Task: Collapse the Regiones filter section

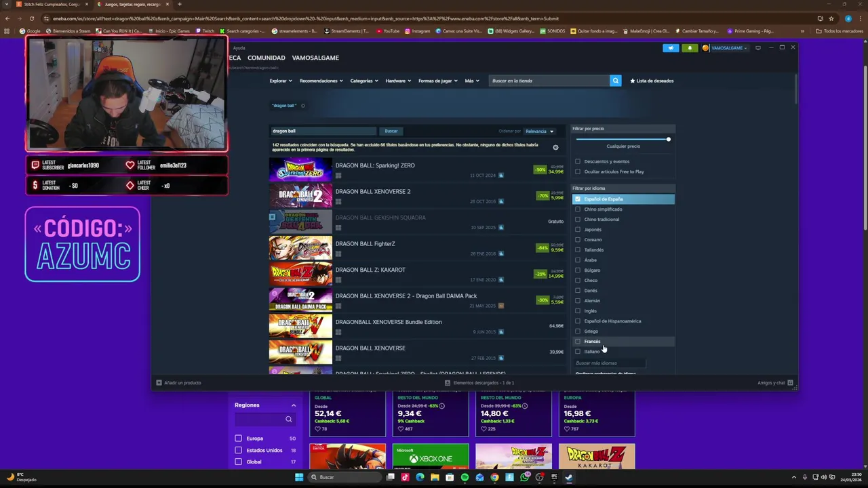Action: pos(294,405)
